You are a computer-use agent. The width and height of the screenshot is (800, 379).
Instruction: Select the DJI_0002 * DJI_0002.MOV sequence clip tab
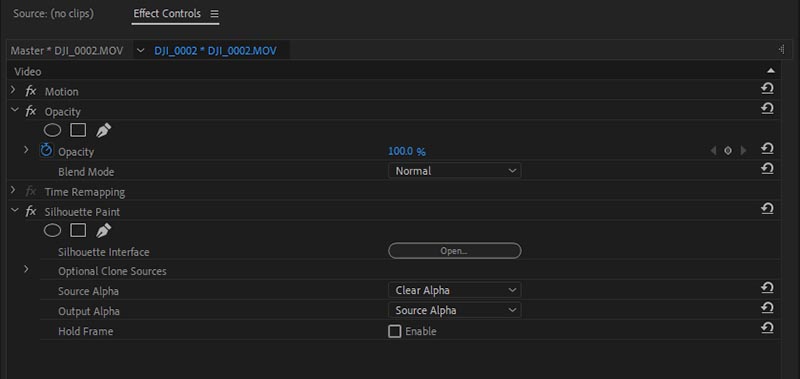(215, 50)
